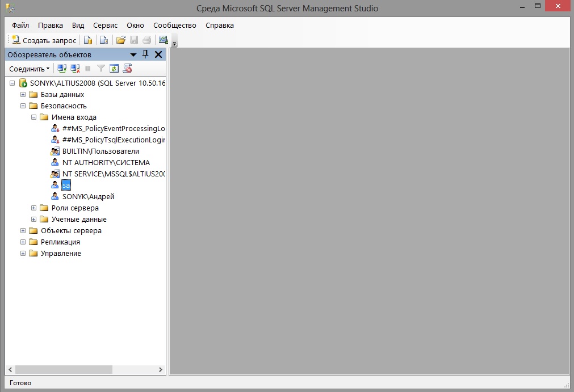The width and height of the screenshot is (574, 392).
Task: Select the Базы данных tree label
Action: coord(62,94)
